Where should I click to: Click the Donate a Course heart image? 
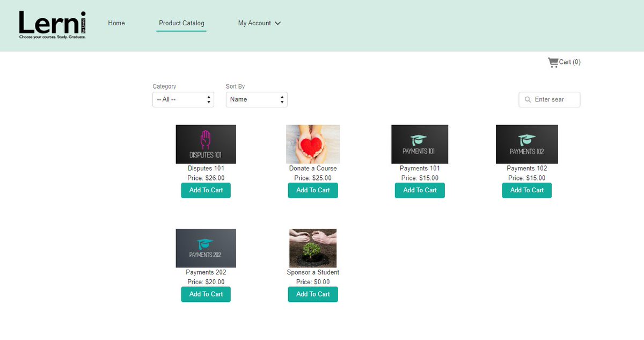(x=313, y=143)
